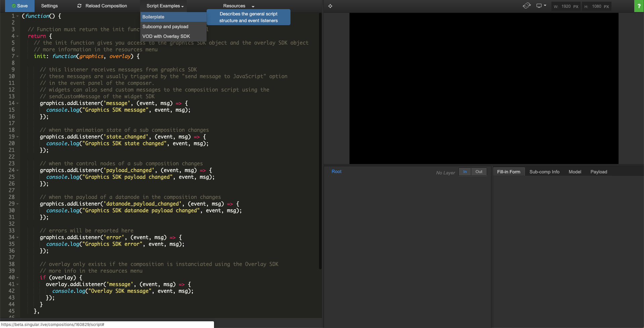The width and height of the screenshot is (644, 328).
Task: Collapse code fold at line 29
Action: coord(17,204)
